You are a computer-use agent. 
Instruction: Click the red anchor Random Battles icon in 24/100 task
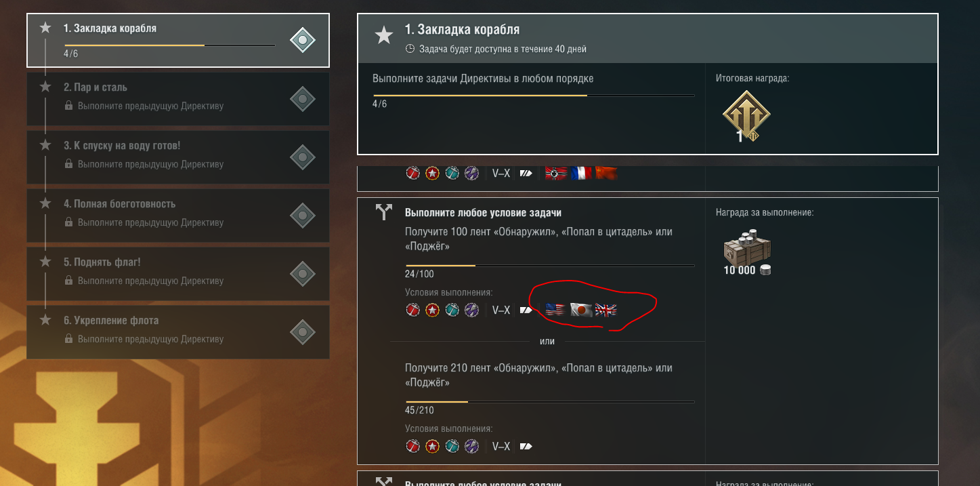413,310
